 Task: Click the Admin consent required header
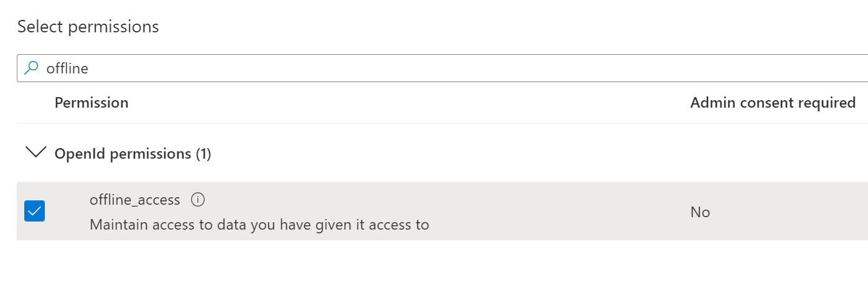tap(773, 103)
